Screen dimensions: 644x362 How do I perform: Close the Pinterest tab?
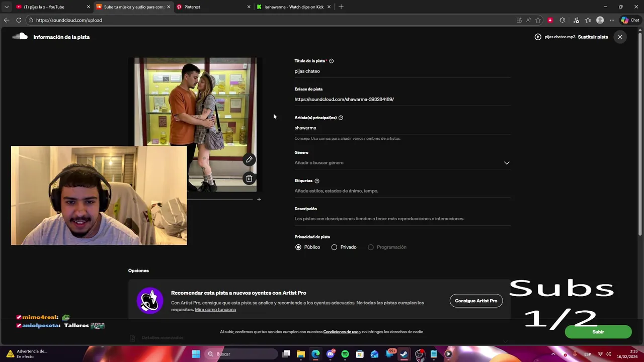(249, 7)
